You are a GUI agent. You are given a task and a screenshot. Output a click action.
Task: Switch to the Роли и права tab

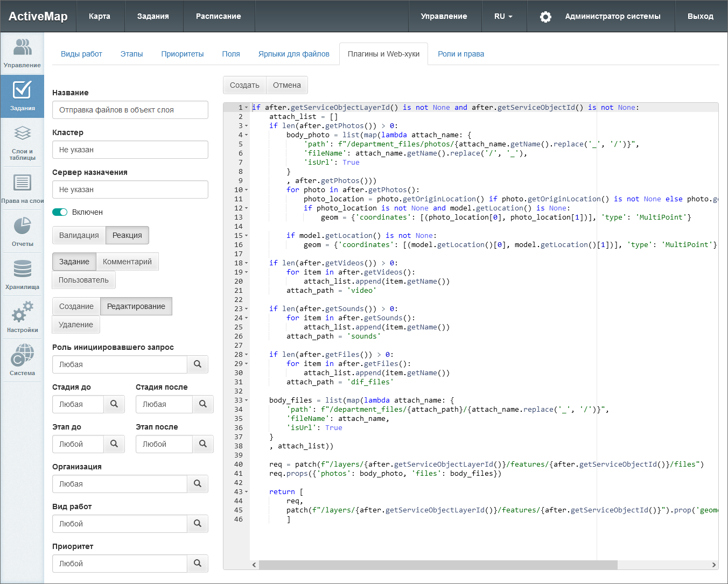460,54
